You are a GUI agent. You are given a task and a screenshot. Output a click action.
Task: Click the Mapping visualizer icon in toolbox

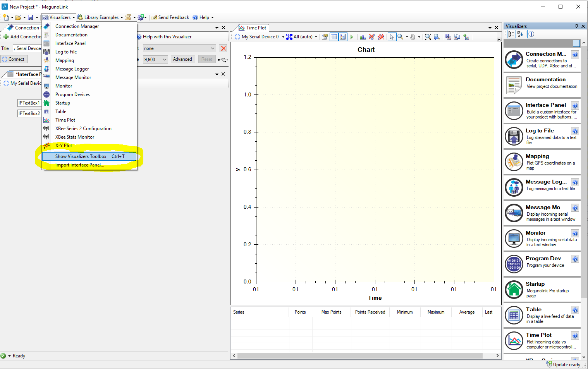514,162
